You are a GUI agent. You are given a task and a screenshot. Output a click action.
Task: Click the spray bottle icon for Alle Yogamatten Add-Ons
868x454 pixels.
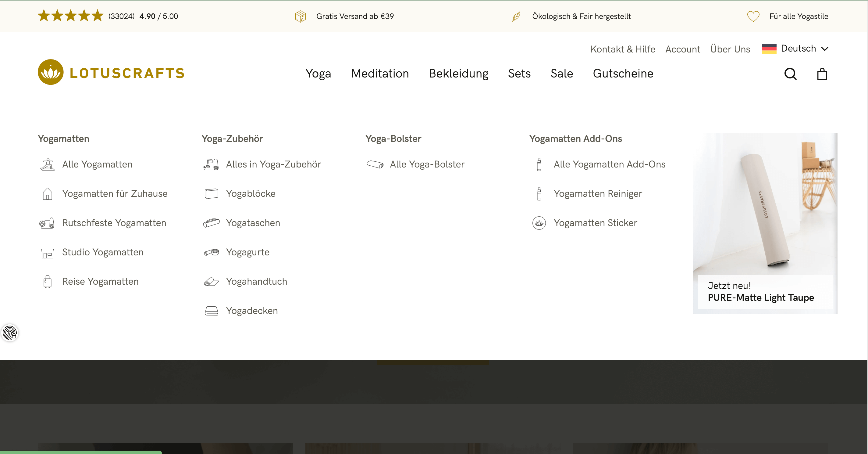coord(539,164)
